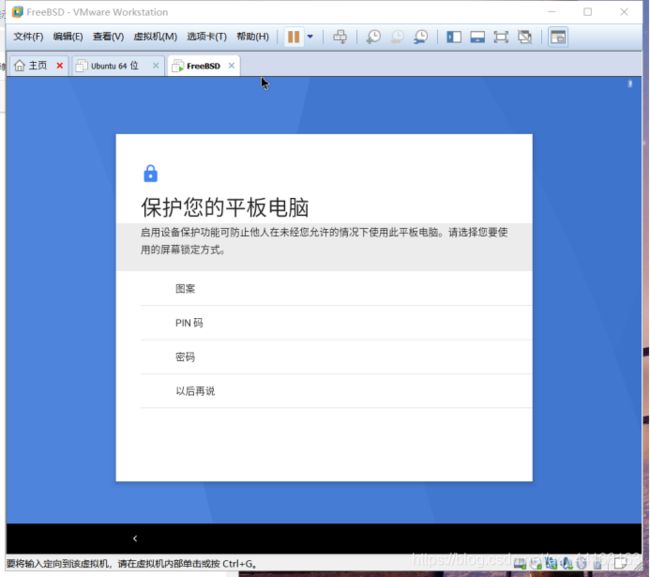The image size is (650, 577).
Task: Send Ctrl+Alt+Del to virtual machine
Action: [x=340, y=37]
